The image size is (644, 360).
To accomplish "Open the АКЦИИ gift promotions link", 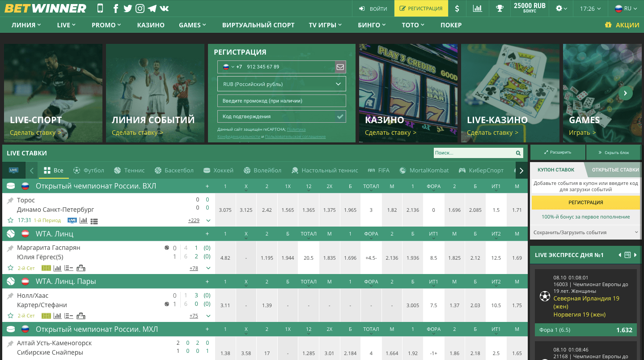I will [622, 25].
